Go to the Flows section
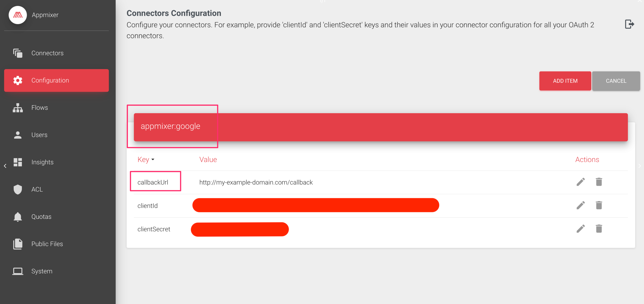The height and width of the screenshot is (304, 644). (x=39, y=108)
